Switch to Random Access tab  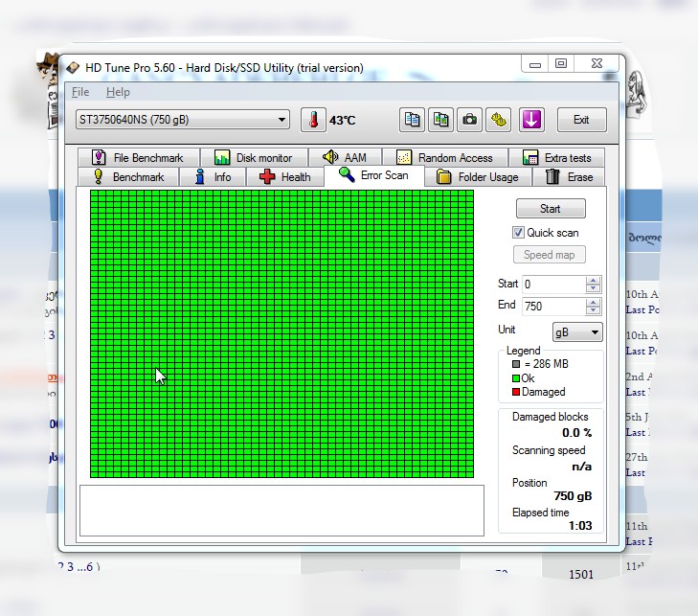pos(445,158)
